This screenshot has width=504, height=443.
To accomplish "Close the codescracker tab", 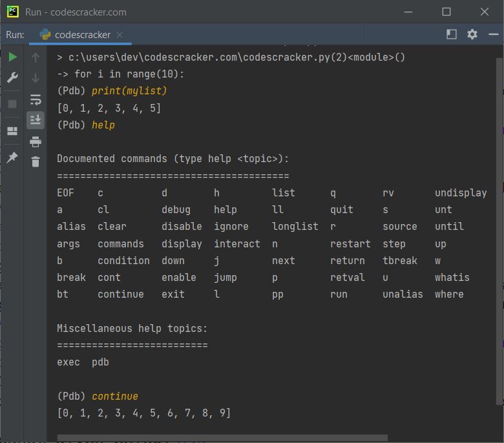I will point(120,35).
